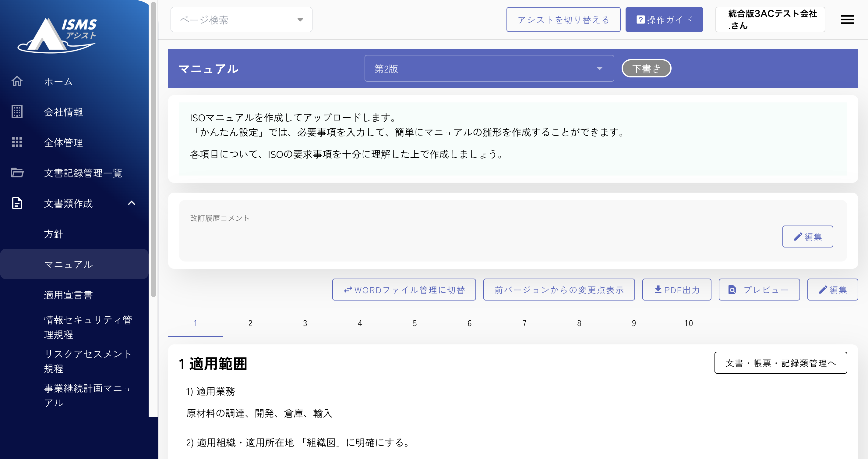
Task: Click the grid icon for 全体管理
Action: [17, 142]
